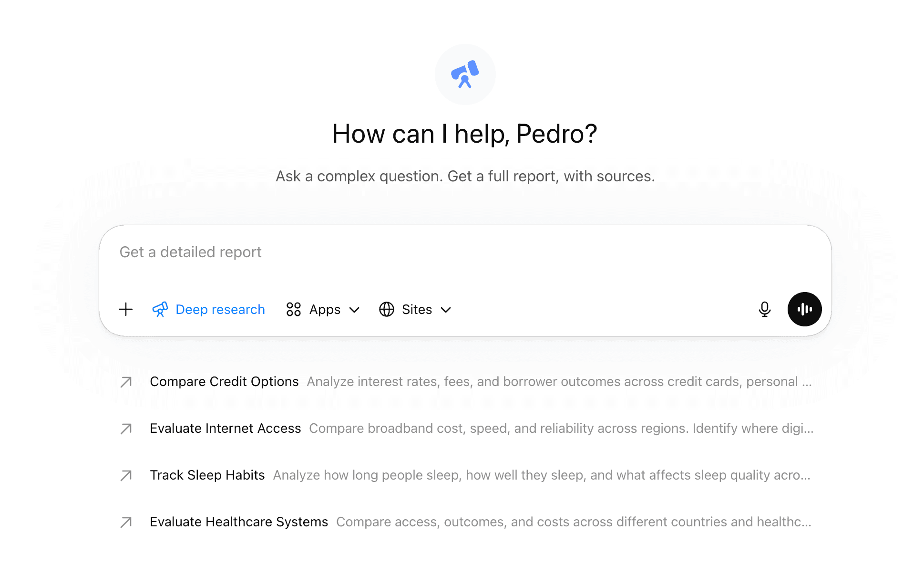Click the Apps grid icon
This screenshot has height=565, width=924.
(x=294, y=309)
